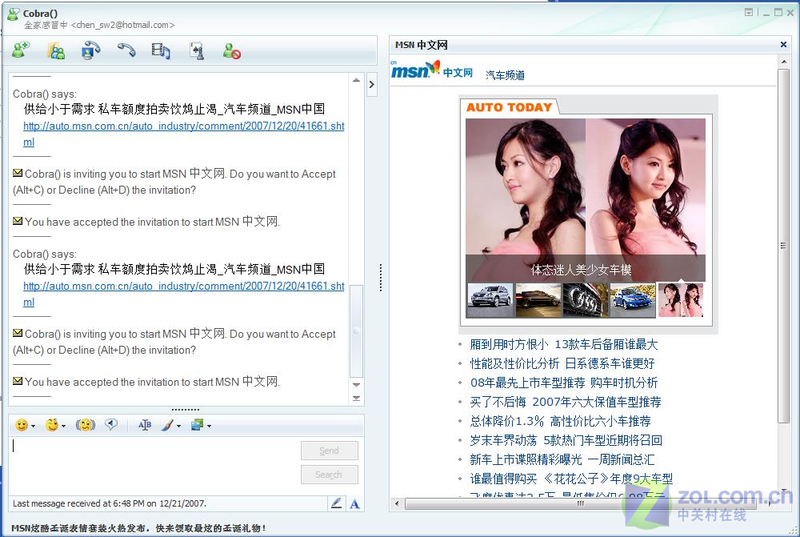This screenshot has height=537, width=800.
Task: Click the Invite a contact icon
Action: (20, 50)
